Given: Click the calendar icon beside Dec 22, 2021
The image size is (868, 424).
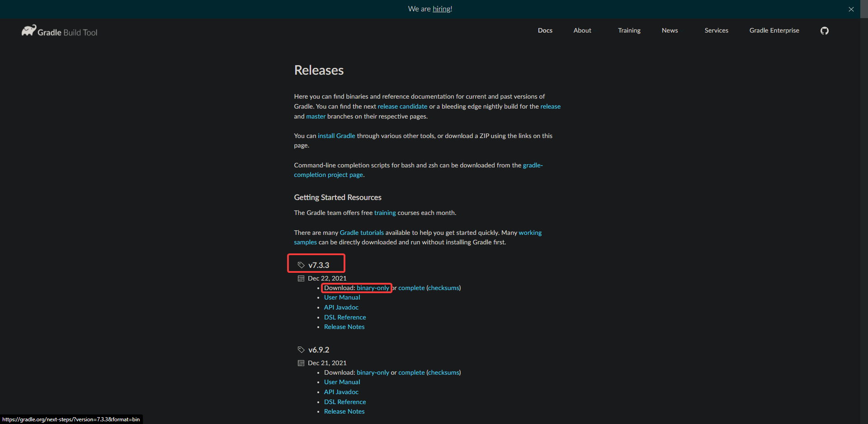Looking at the screenshot, I should [301, 278].
